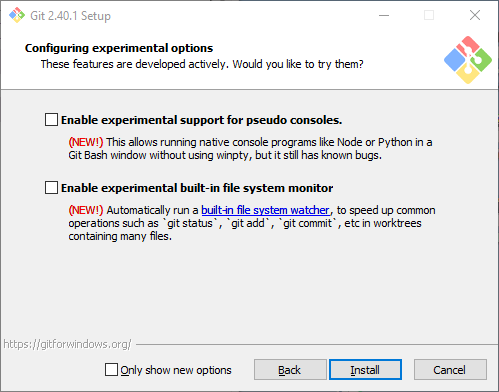Minimize the Git Setup window

[384, 15]
